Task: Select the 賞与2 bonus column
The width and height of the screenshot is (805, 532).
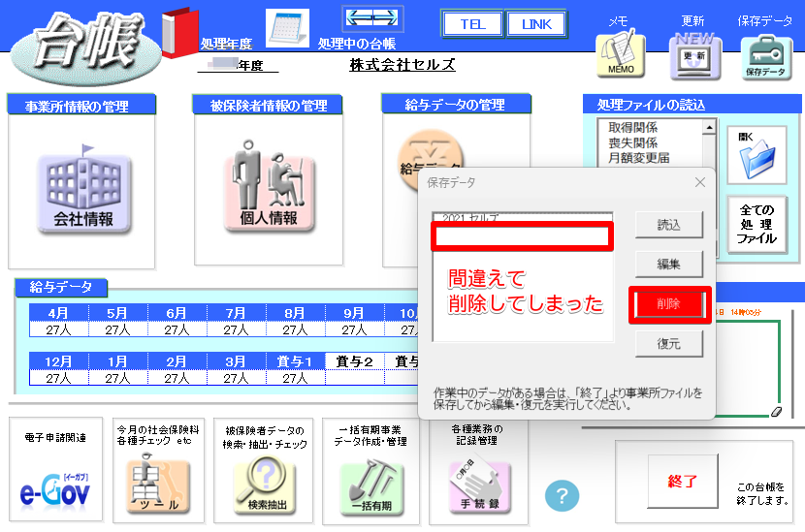Action: [x=354, y=361]
